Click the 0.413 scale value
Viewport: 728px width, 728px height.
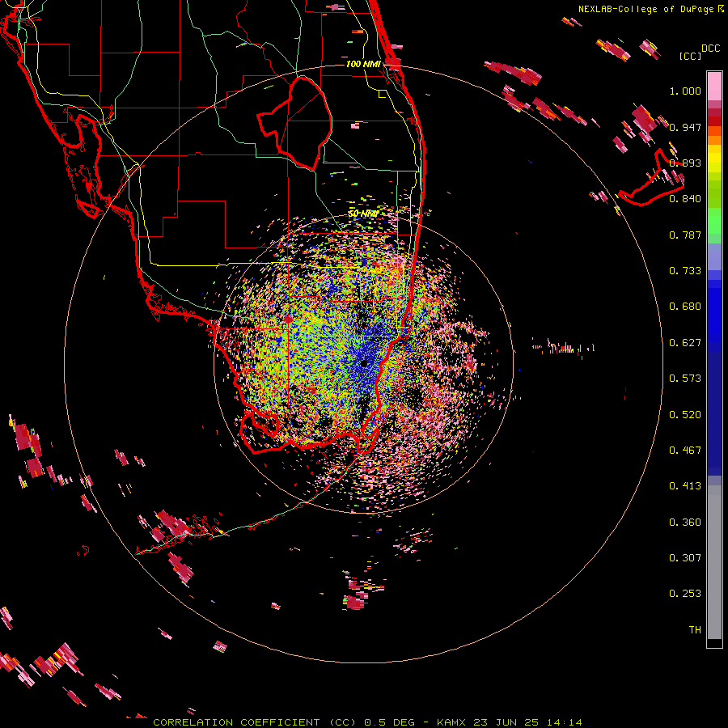point(685,486)
